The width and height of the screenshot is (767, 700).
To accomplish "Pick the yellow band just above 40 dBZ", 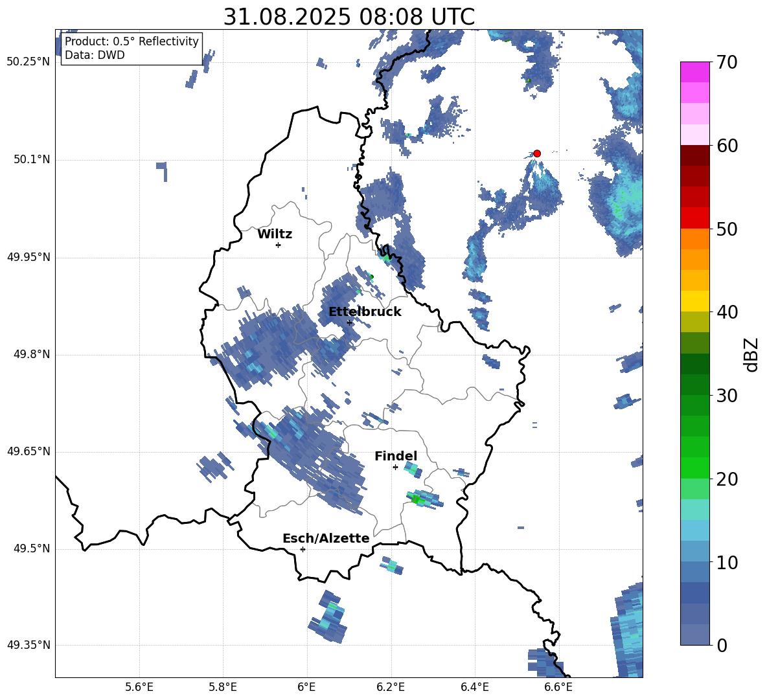I will click(x=695, y=301).
